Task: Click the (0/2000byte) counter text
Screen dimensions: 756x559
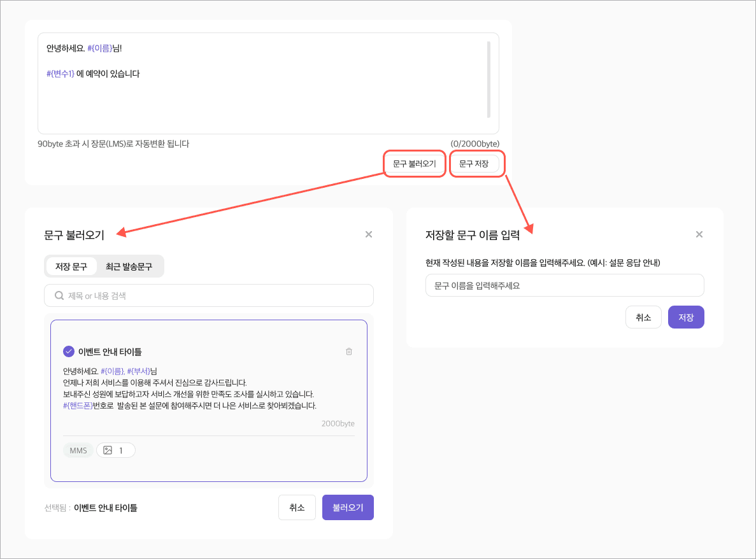Action: [x=475, y=144]
